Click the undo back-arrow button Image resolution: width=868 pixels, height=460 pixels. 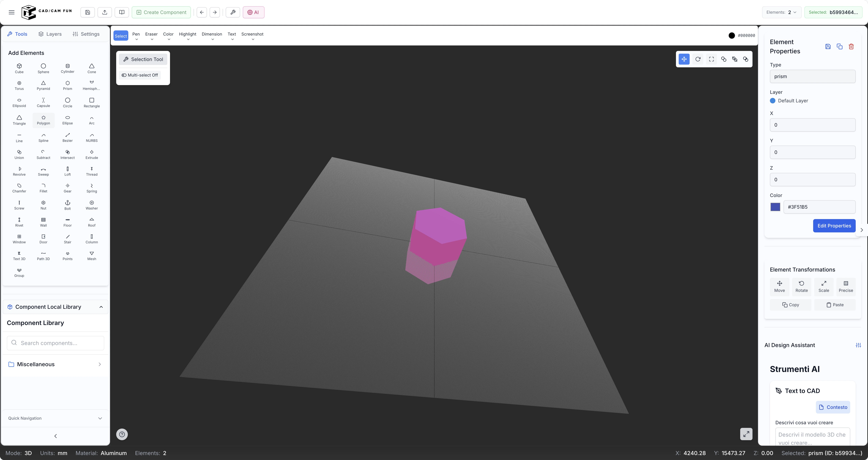pos(202,12)
